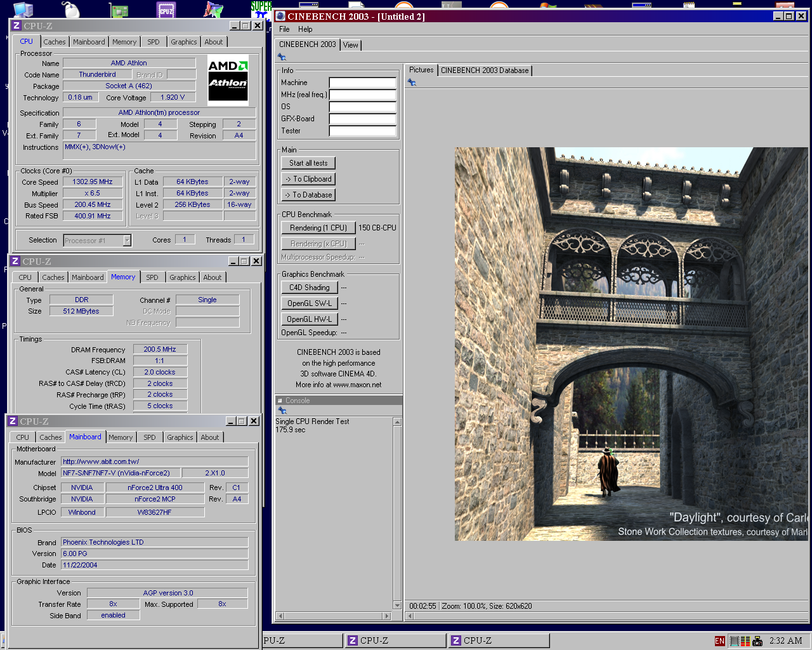Click the GFX-Board input field
The height and width of the screenshot is (650, 812).
pyautogui.click(x=362, y=119)
